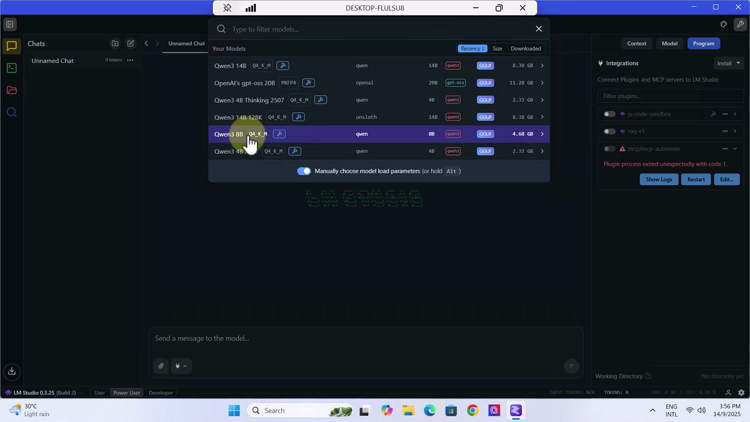Click the Edit... button
This screenshot has height=422, width=750.
[727, 179]
